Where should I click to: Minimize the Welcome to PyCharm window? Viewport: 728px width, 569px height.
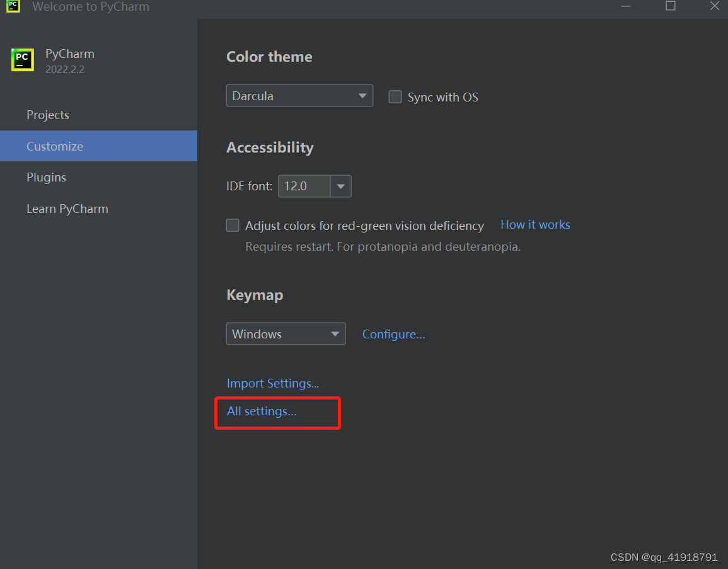coord(626,6)
